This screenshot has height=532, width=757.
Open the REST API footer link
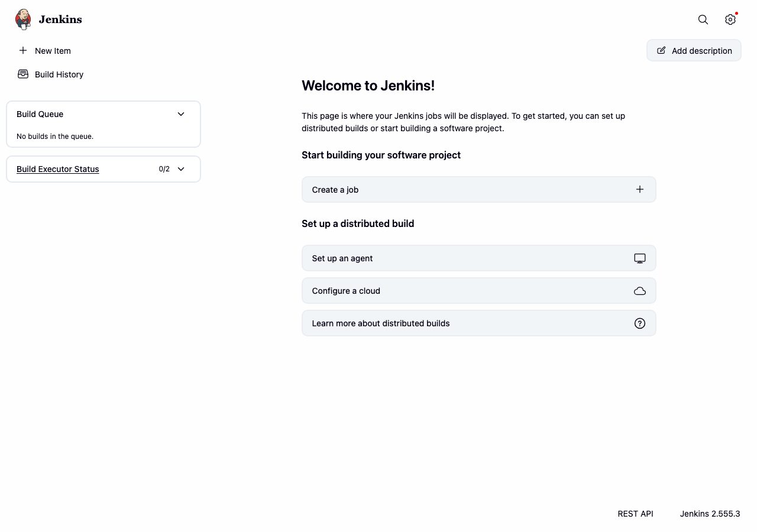(635, 514)
